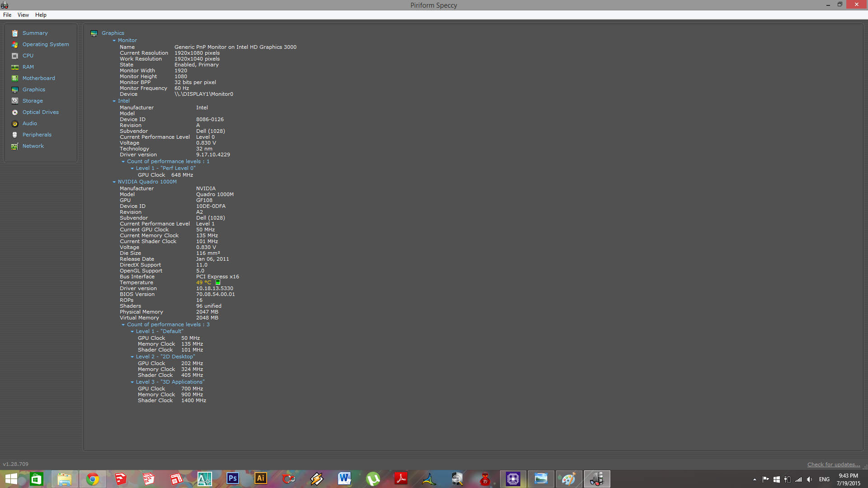The height and width of the screenshot is (488, 868).
Task: Click the 'Check for updates...' link
Action: [x=834, y=465]
